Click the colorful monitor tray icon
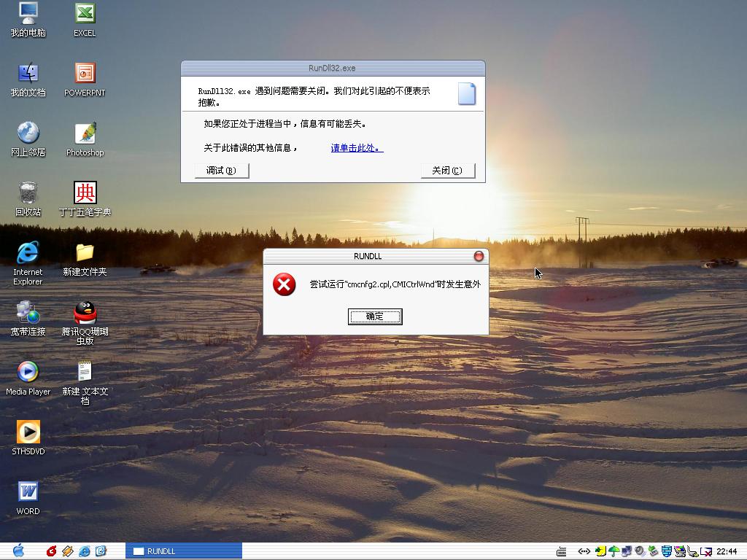 [x=680, y=551]
